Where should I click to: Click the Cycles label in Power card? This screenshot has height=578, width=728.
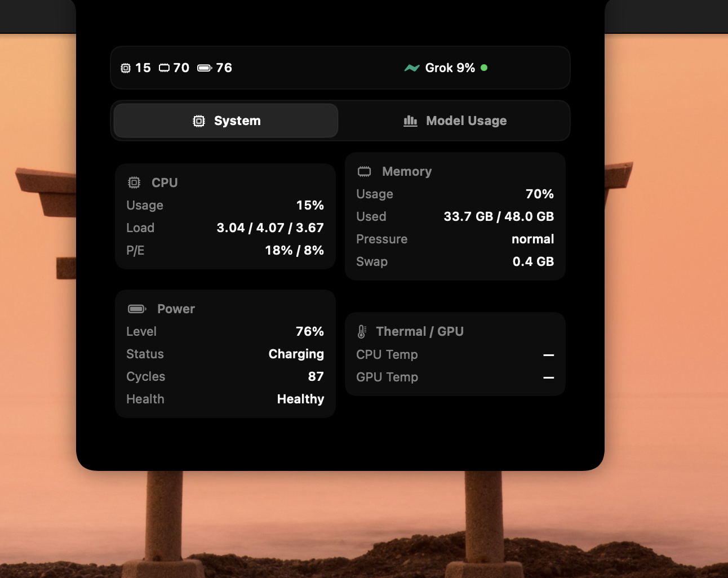(x=146, y=376)
